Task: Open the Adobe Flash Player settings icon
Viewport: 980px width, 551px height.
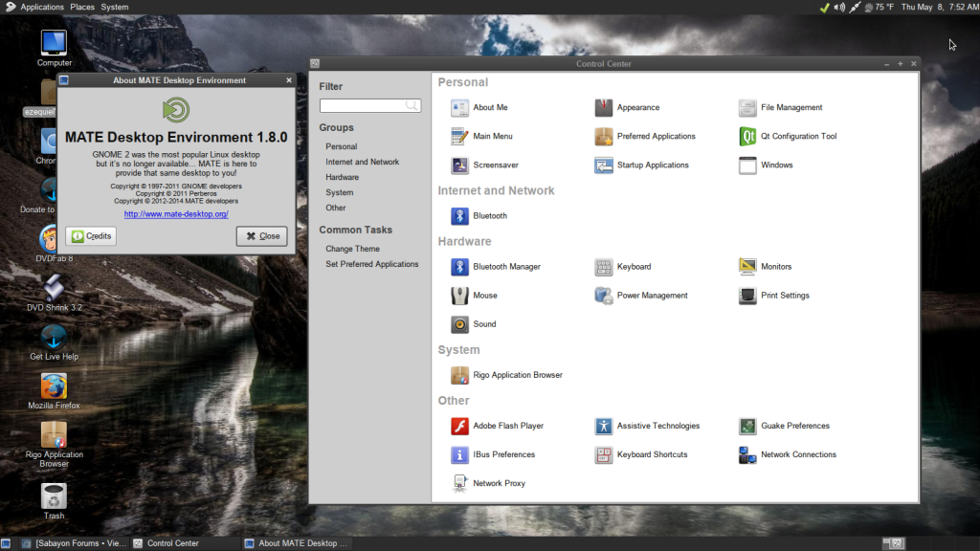Action: pyautogui.click(x=459, y=426)
